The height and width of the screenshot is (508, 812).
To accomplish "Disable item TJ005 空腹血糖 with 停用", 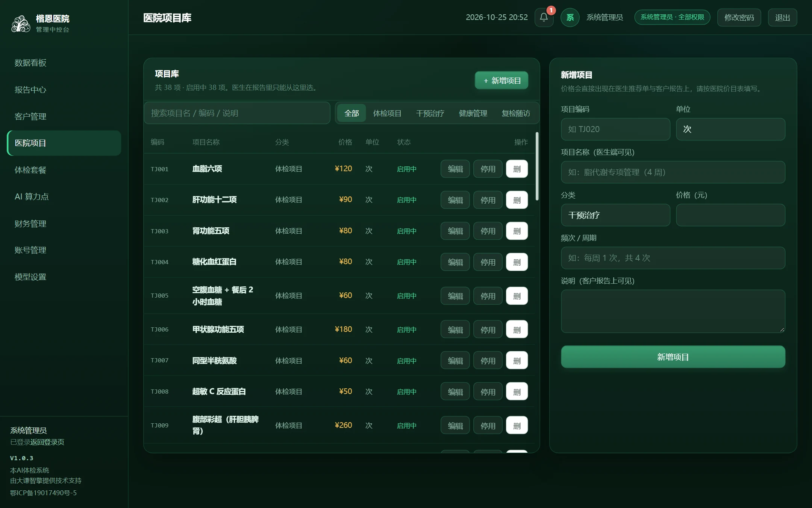I will pos(488,296).
